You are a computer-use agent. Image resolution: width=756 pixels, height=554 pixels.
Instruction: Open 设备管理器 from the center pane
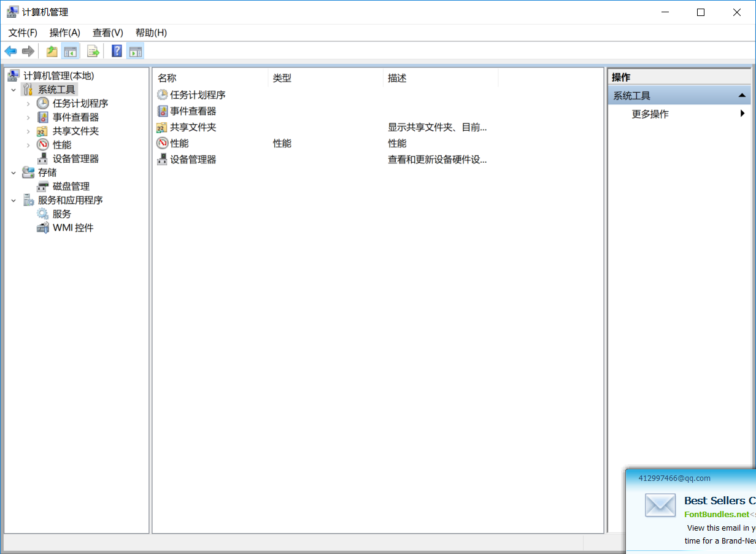(193, 159)
